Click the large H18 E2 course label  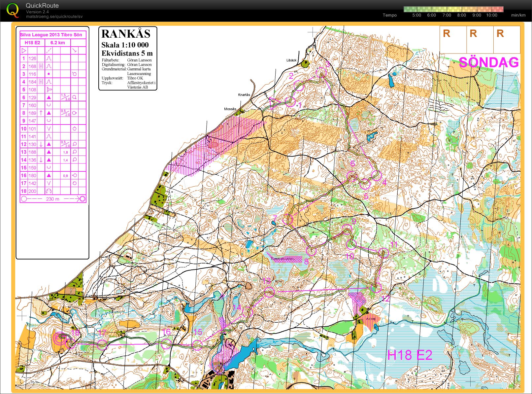point(410,355)
